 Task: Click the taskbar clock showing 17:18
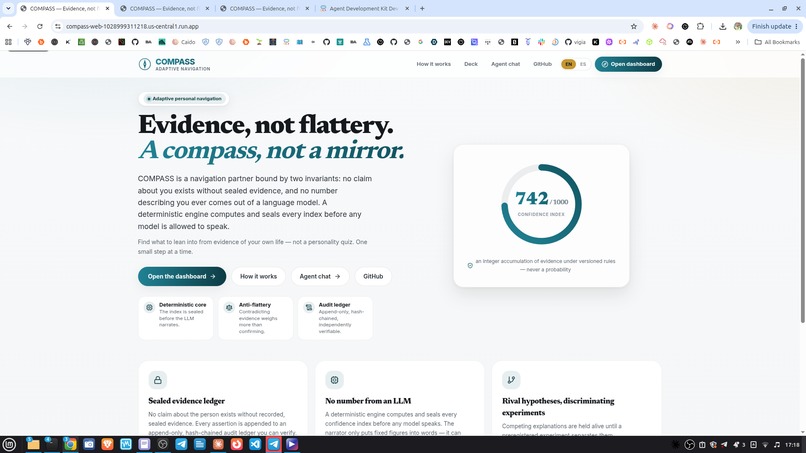click(x=792, y=445)
